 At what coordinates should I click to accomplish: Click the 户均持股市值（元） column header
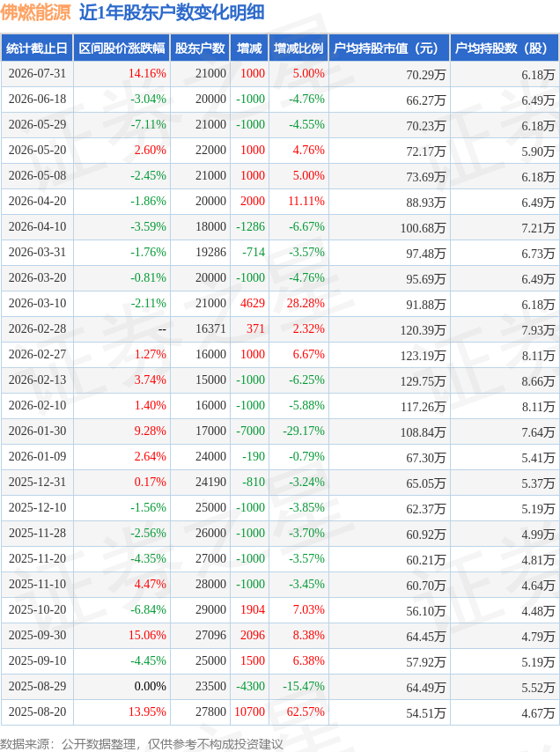pos(389,48)
